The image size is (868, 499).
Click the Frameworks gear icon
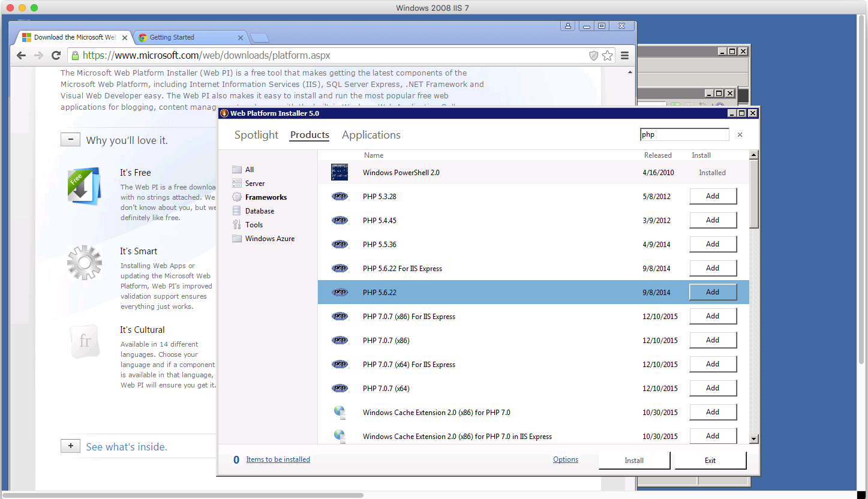click(237, 197)
